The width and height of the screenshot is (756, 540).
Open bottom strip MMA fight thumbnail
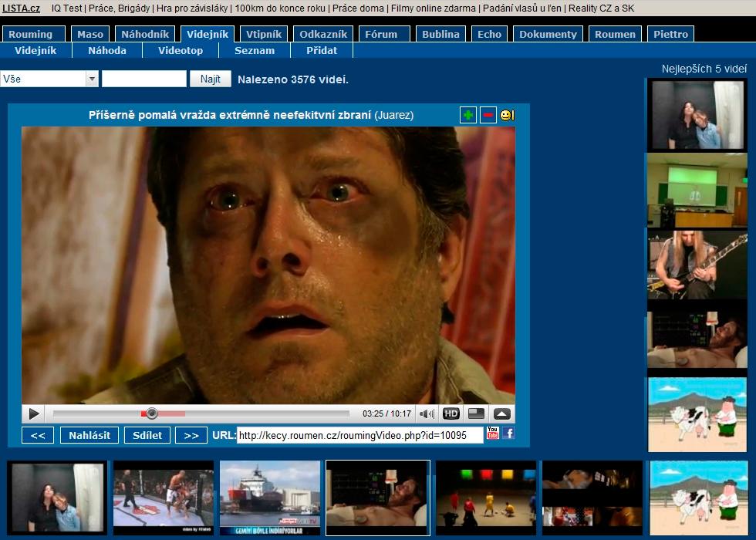click(x=164, y=498)
